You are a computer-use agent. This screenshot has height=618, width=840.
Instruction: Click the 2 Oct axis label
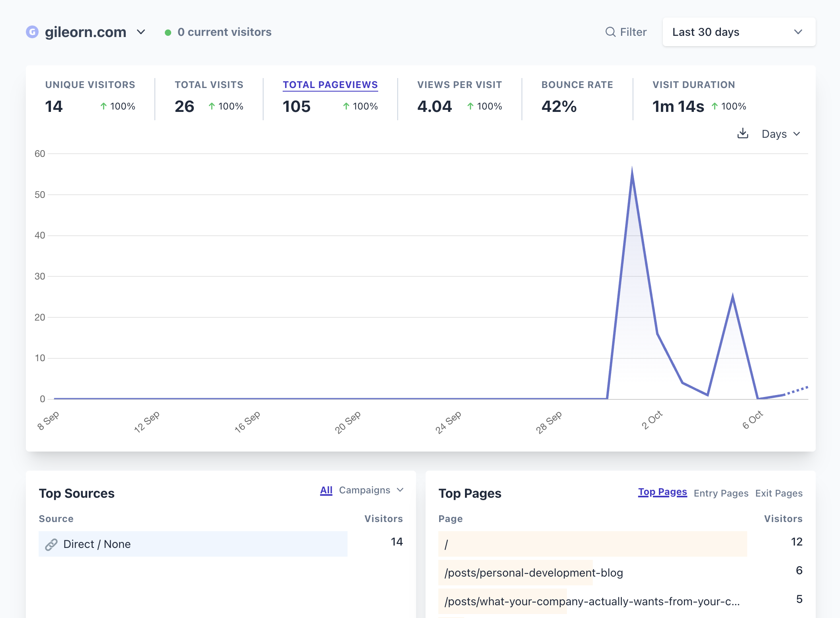coord(652,420)
